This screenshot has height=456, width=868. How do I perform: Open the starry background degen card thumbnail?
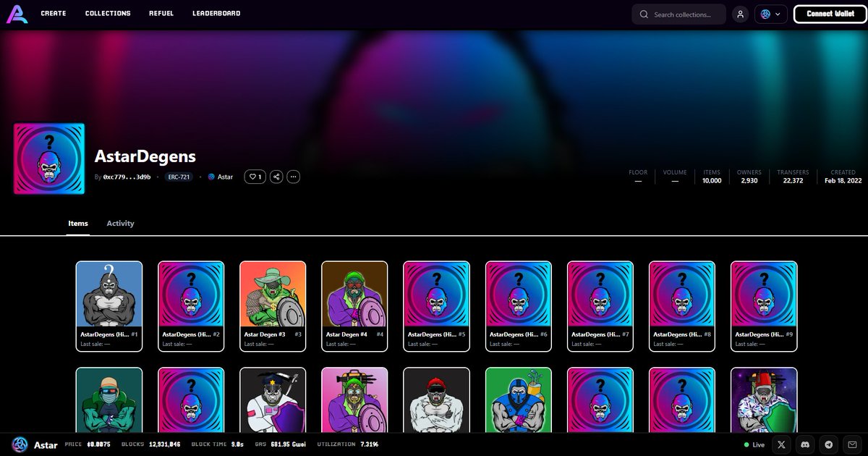tap(763, 400)
